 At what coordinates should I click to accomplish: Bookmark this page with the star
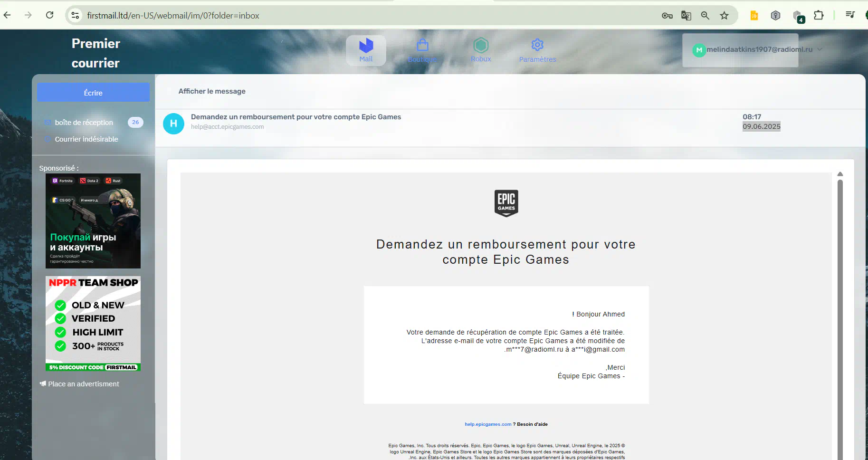pos(724,16)
